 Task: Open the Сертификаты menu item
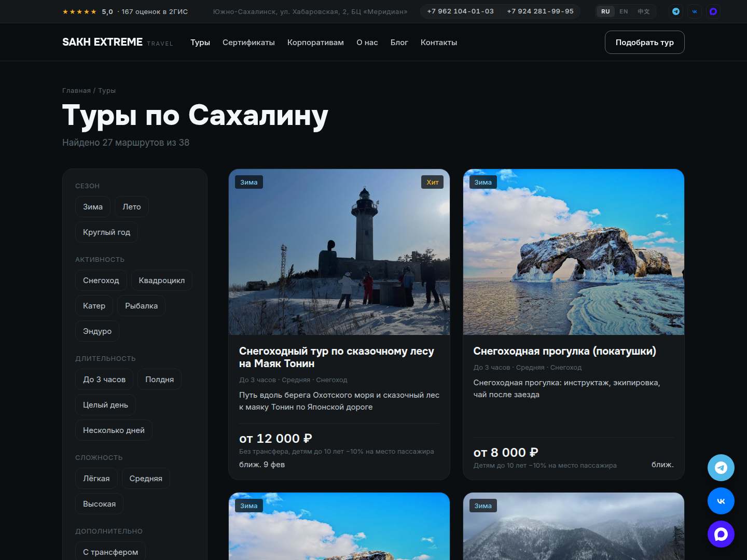(248, 43)
